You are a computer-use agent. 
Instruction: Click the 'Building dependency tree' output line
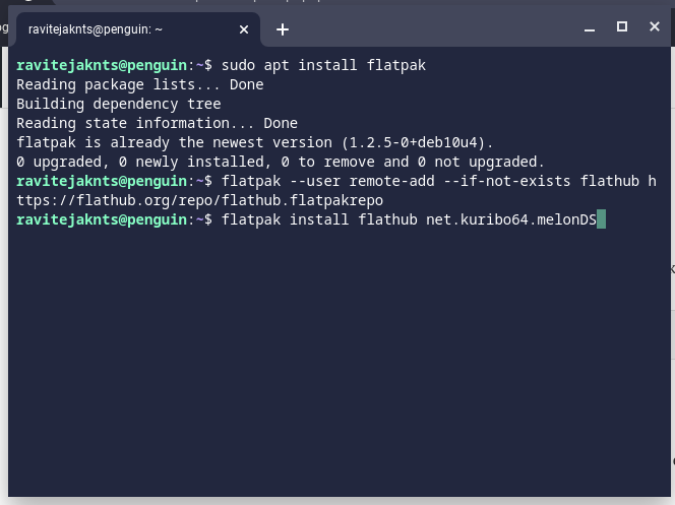(x=119, y=104)
